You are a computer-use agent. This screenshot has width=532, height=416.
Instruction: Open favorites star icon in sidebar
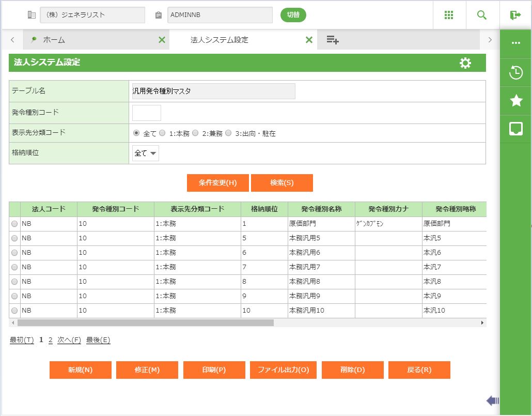point(515,101)
